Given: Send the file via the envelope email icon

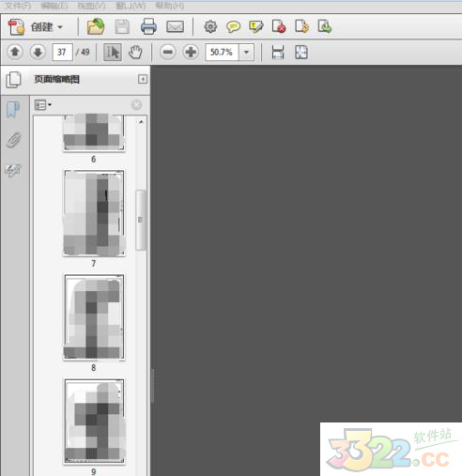Looking at the screenshot, I should pyautogui.click(x=175, y=26).
